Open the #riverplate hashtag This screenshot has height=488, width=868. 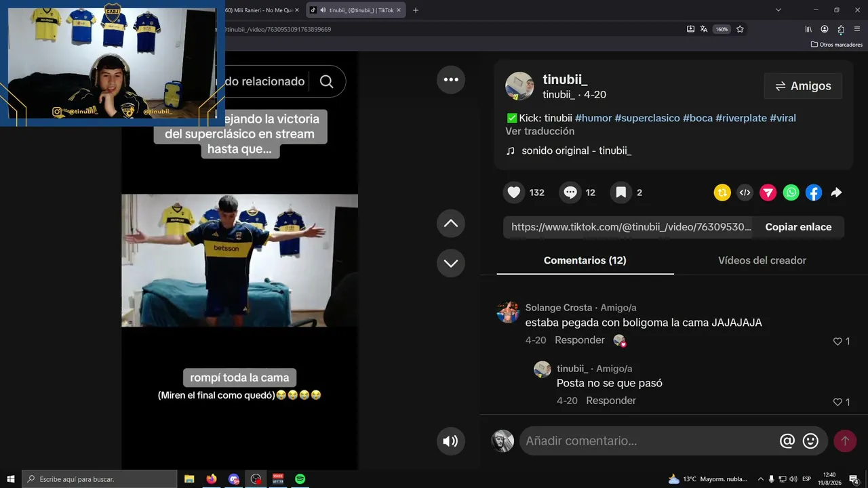[x=741, y=118]
